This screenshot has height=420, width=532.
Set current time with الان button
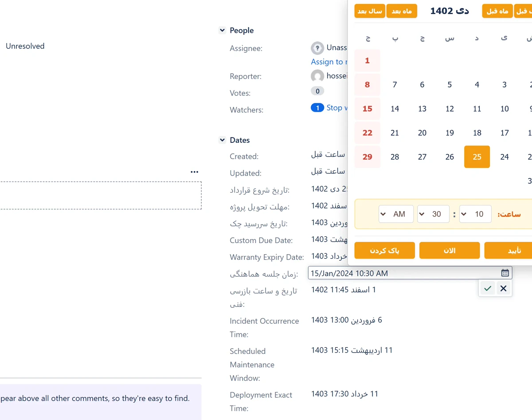tap(450, 251)
